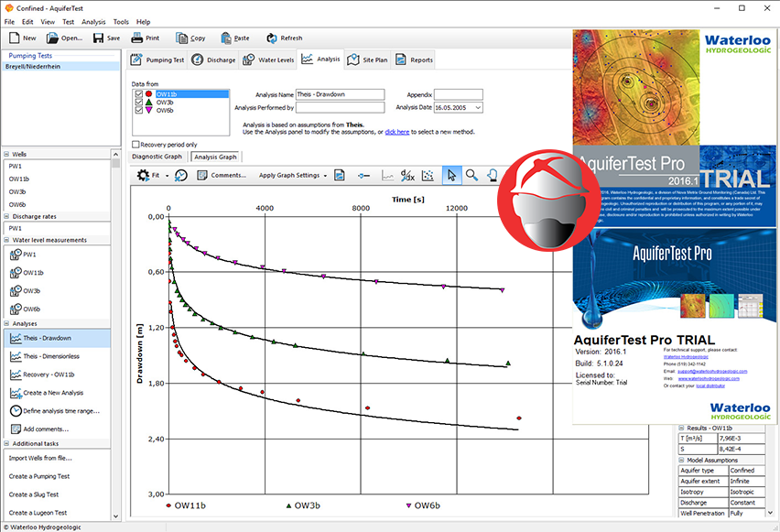Switch to the Diagnostic Graph tab
Image resolution: width=780 pixels, height=532 pixels.
(157, 157)
